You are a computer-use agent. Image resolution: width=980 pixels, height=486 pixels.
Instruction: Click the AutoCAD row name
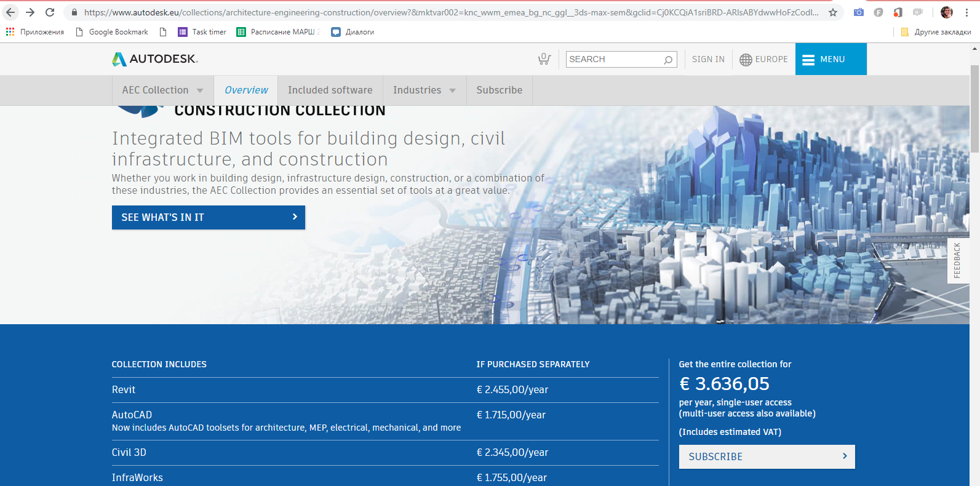(x=132, y=415)
